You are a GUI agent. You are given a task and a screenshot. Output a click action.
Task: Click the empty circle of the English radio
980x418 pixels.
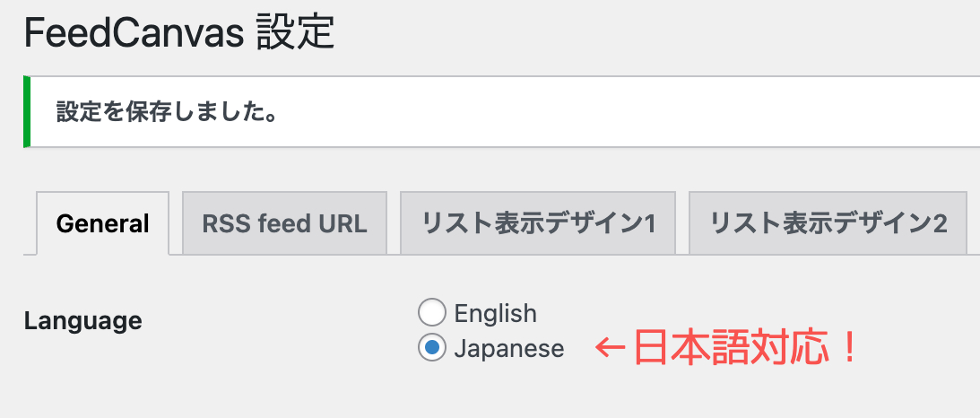click(432, 312)
